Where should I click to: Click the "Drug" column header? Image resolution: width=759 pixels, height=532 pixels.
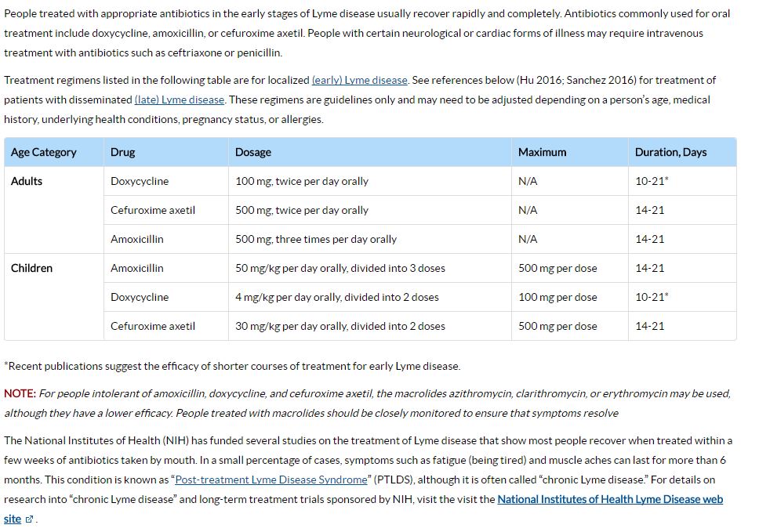[123, 152]
